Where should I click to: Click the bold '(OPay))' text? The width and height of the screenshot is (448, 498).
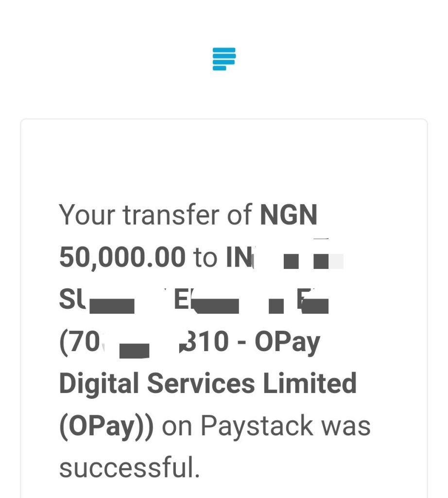point(106,427)
